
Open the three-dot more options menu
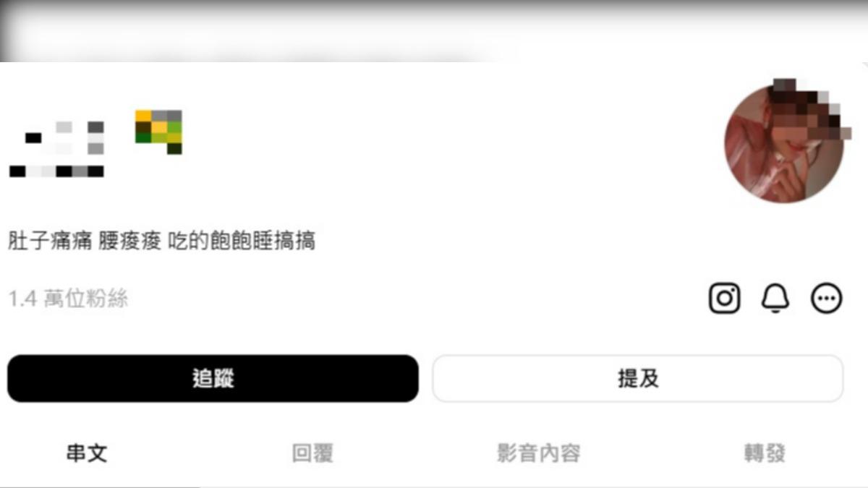827,299
